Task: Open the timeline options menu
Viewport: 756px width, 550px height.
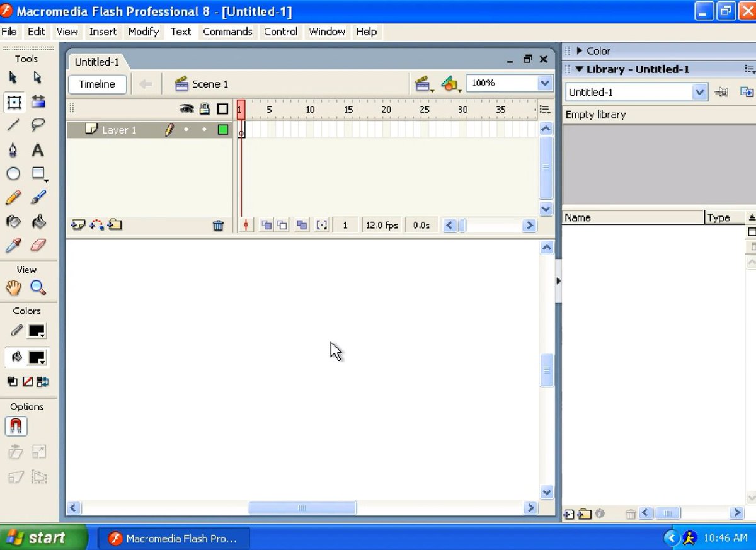Action: click(x=545, y=109)
